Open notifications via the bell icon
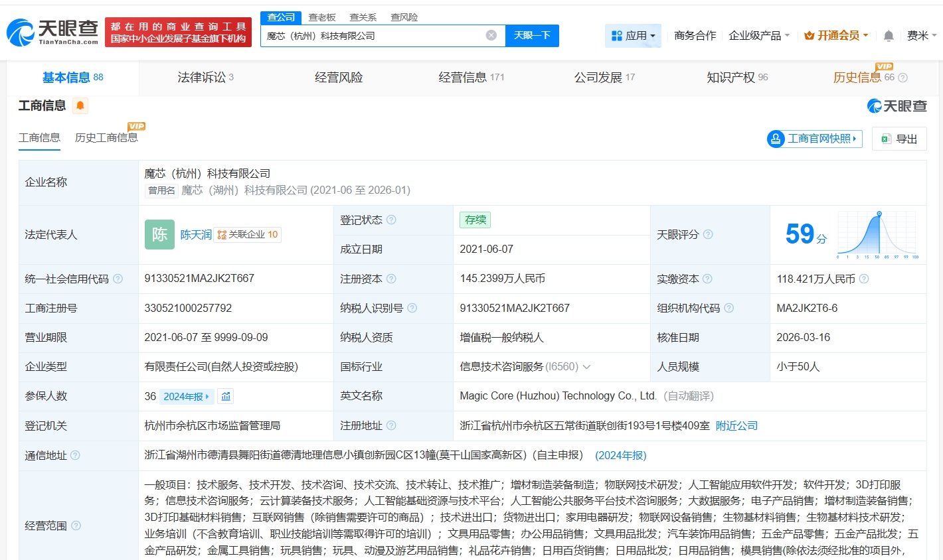This screenshot has height=560, width=943. click(x=889, y=36)
